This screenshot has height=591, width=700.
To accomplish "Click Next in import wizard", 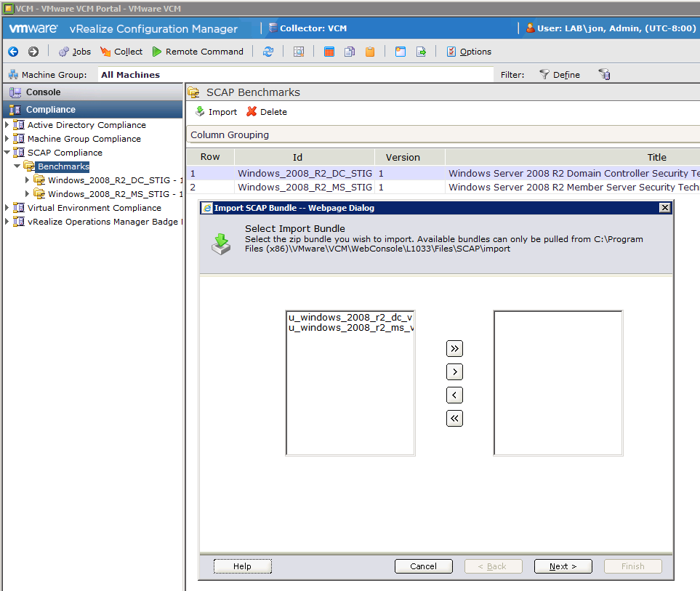I will pos(563,566).
